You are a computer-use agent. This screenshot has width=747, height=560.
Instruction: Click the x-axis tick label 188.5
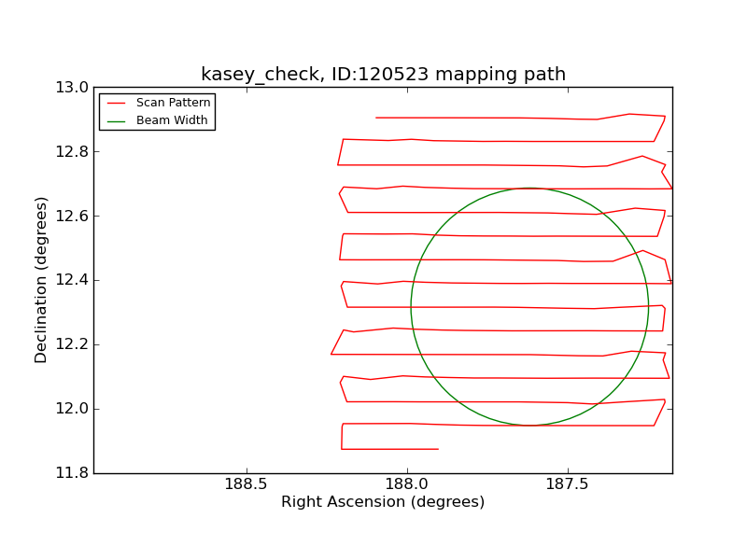coord(246,484)
